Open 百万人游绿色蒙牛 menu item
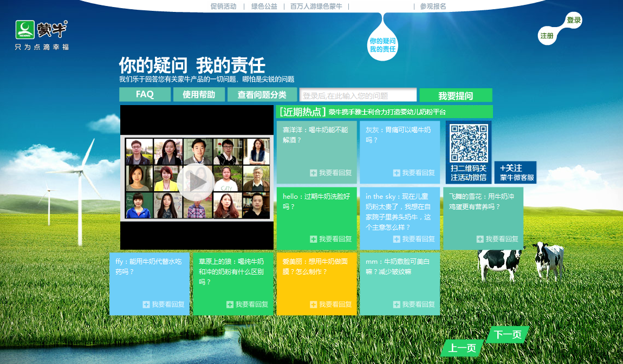 click(x=316, y=6)
